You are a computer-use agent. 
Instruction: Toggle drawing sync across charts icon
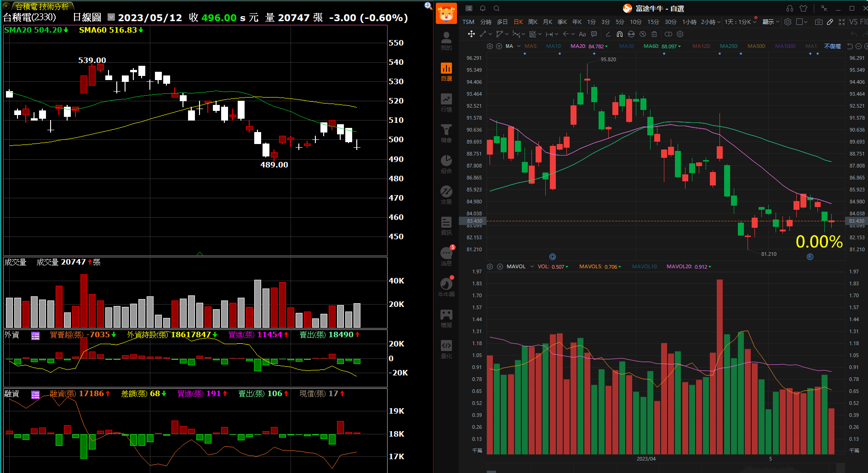click(631, 34)
